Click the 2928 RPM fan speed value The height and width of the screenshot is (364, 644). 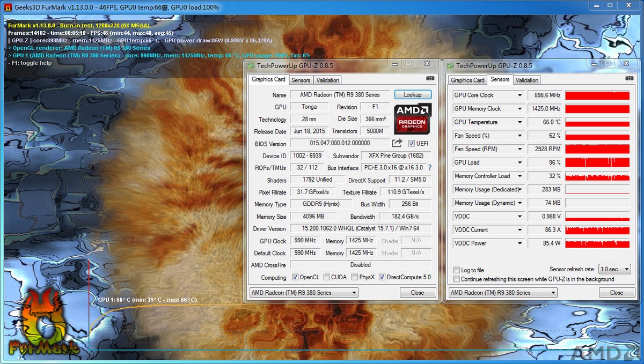coord(545,149)
